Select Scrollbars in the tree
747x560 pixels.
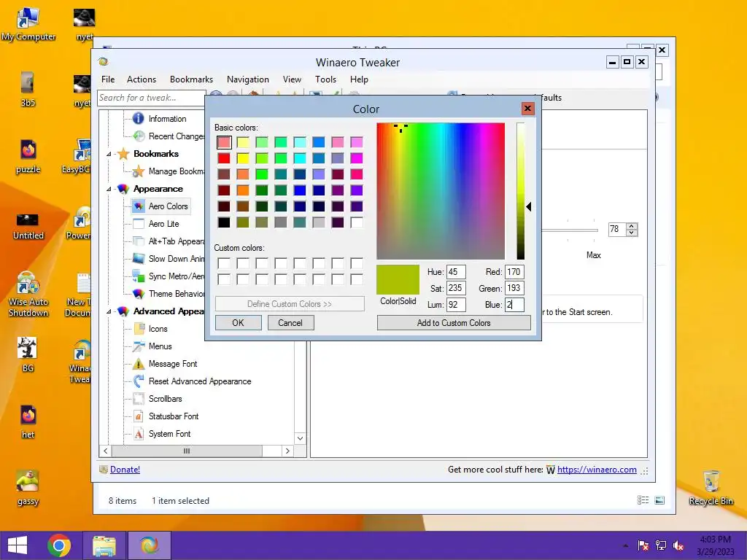point(166,399)
